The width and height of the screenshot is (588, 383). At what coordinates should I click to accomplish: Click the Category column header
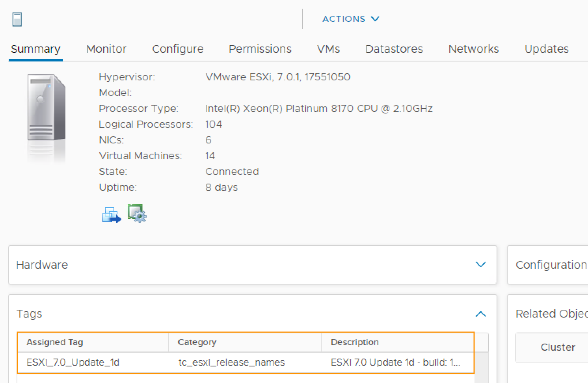(x=197, y=342)
